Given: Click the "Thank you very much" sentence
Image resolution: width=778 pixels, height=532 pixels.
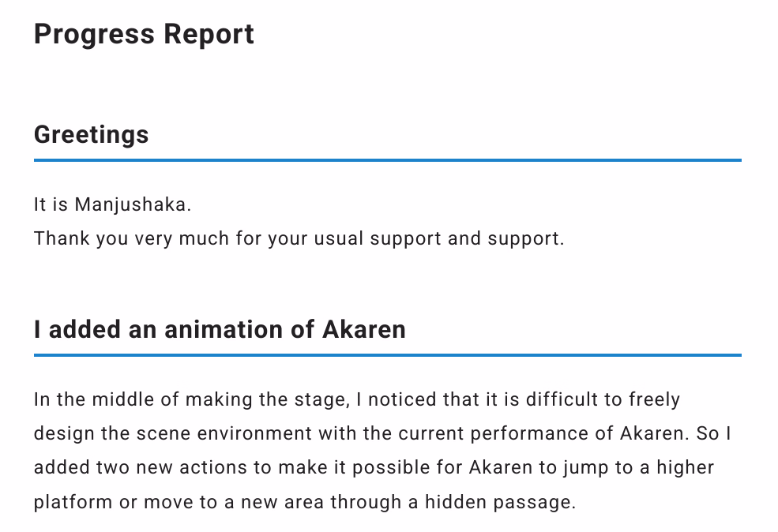Looking at the screenshot, I should tap(299, 238).
